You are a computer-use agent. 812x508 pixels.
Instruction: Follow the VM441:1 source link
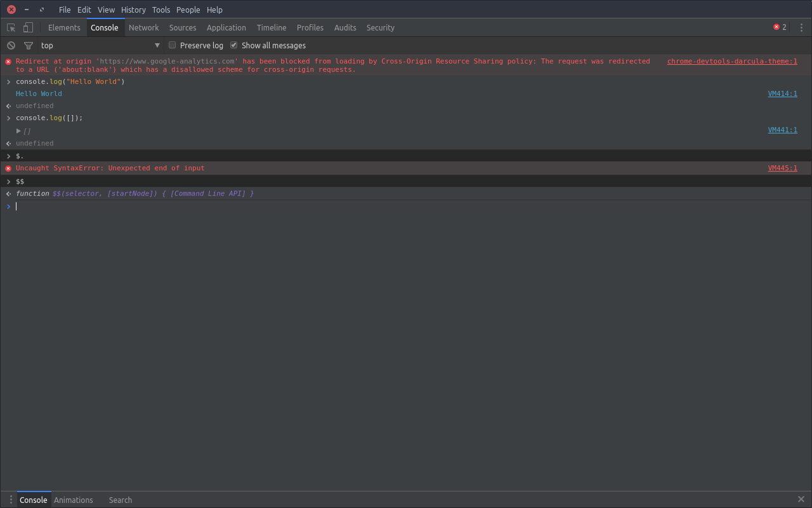[783, 130]
